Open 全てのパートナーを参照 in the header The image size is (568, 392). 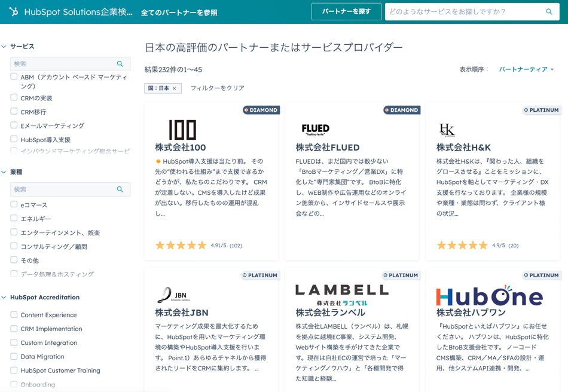(x=179, y=13)
